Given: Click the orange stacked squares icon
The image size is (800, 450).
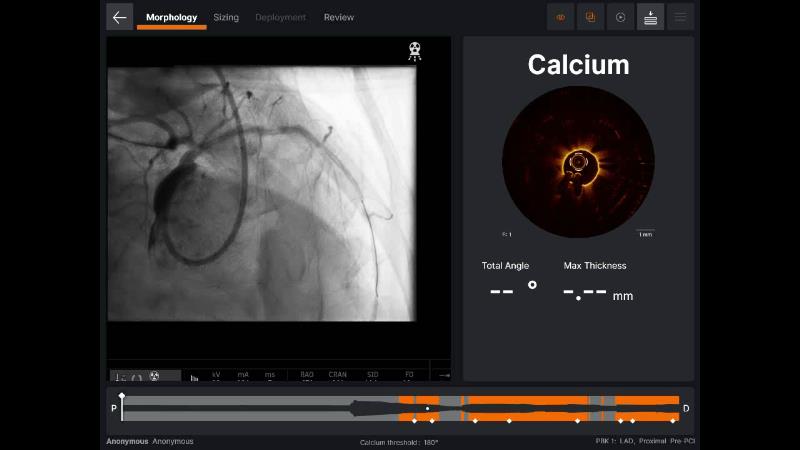Looking at the screenshot, I should (591, 17).
